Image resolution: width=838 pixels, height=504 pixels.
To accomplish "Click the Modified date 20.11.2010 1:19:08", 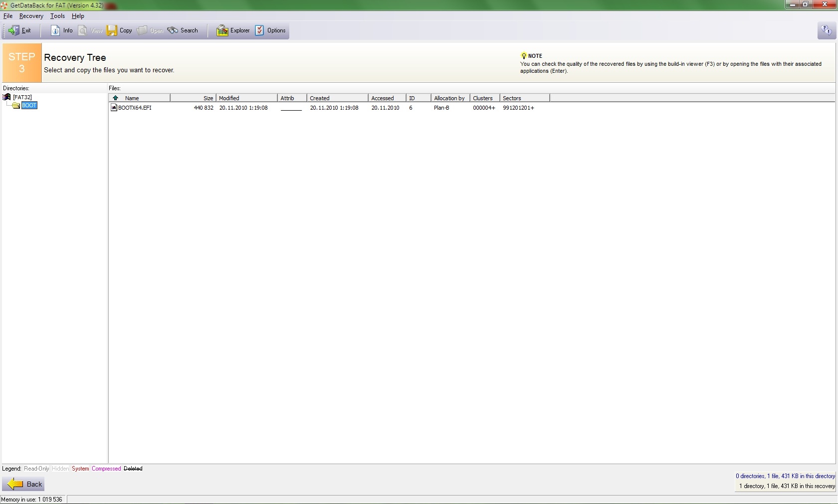I will point(243,108).
